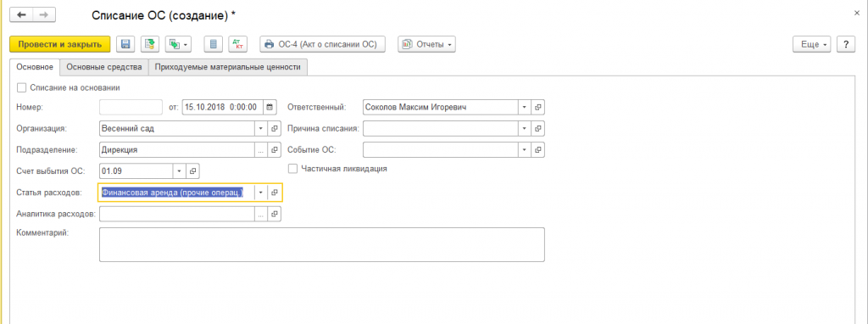The width and height of the screenshot is (868, 324).
Task: Open the Подразделение item card icon
Action: 275,150
